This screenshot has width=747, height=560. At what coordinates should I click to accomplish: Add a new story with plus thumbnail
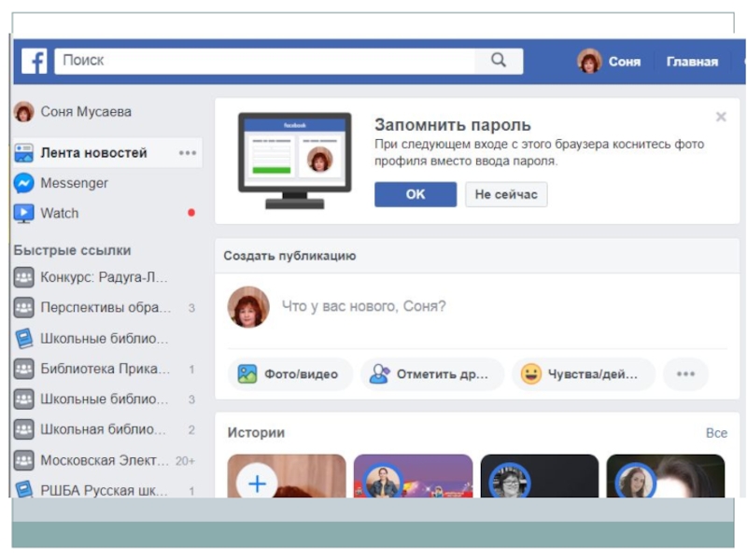click(x=257, y=483)
